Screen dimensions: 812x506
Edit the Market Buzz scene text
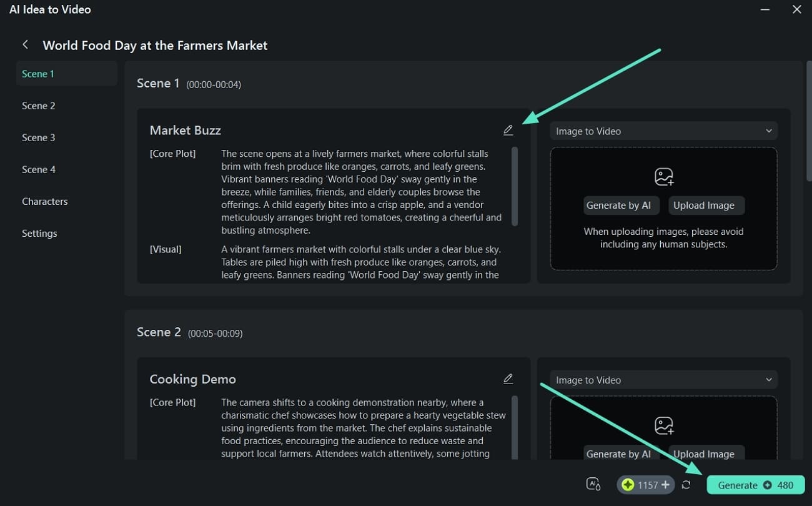click(508, 130)
